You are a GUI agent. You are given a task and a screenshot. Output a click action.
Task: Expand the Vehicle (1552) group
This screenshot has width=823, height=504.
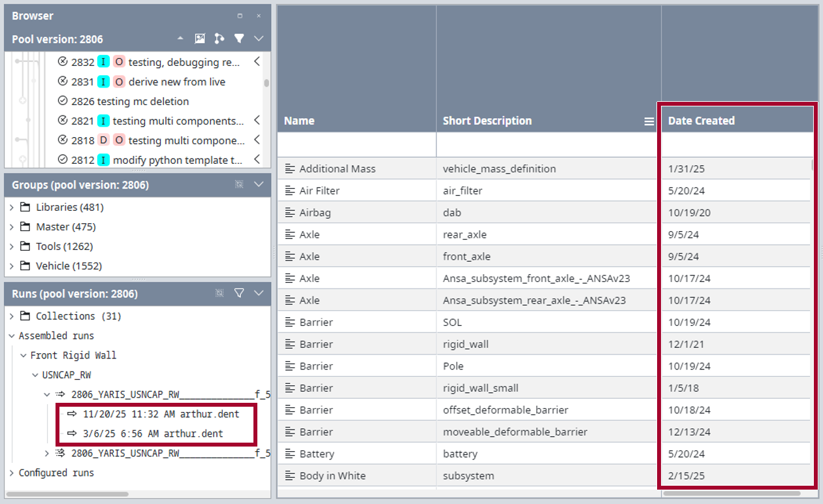click(x=12, y=266)
